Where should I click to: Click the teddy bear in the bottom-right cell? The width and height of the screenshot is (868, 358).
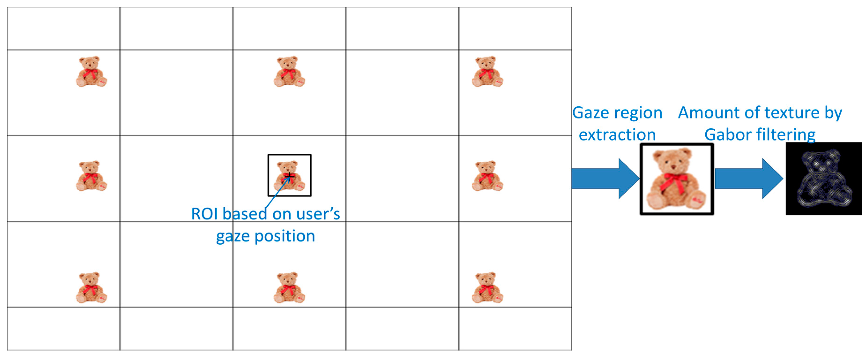pos(487,288)
